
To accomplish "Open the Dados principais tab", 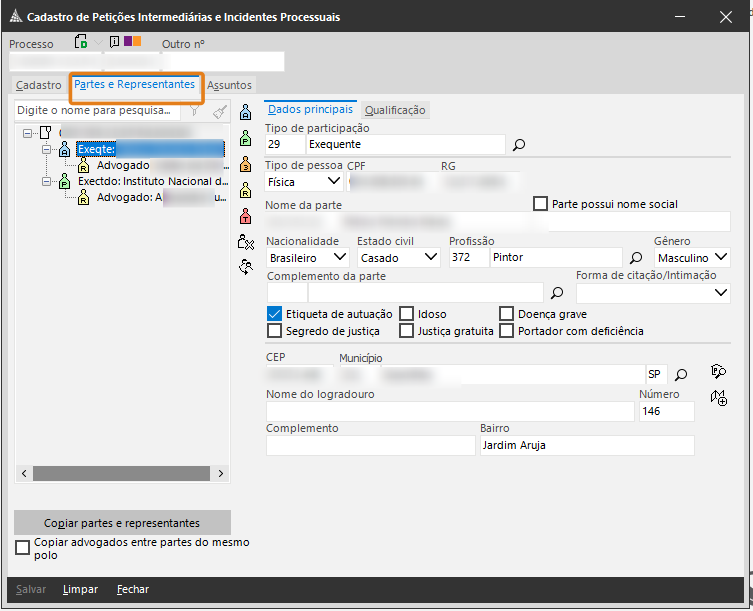I will tap(310, 110).
